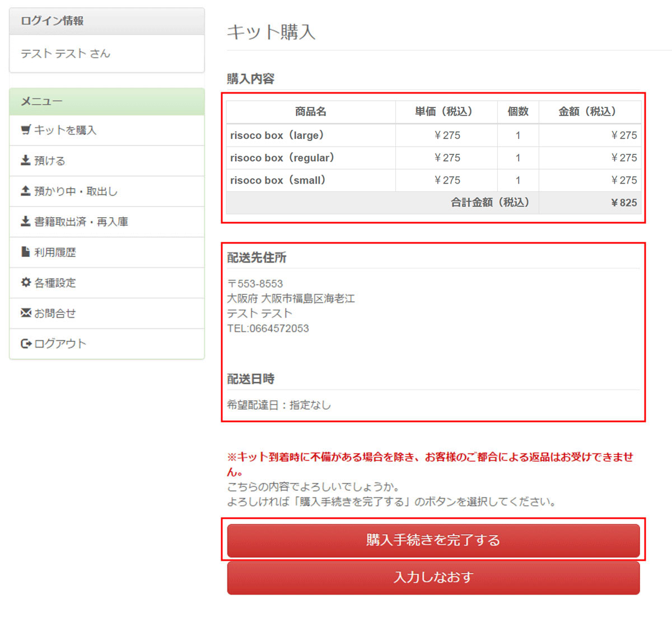The height and width of the screenshot is (629, 672).
Task: Click the logout icon beside ログアウト
Action: click(26, 344)
